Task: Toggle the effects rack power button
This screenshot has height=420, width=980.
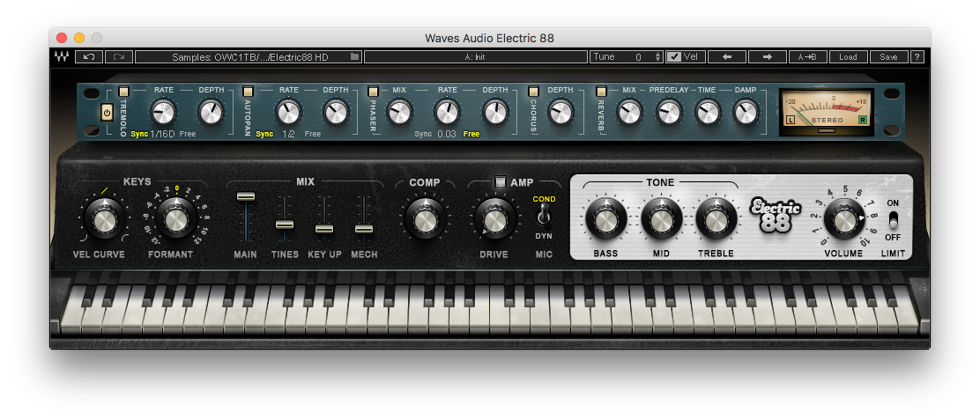Action: pyautogui.click(x=107, y=114)
